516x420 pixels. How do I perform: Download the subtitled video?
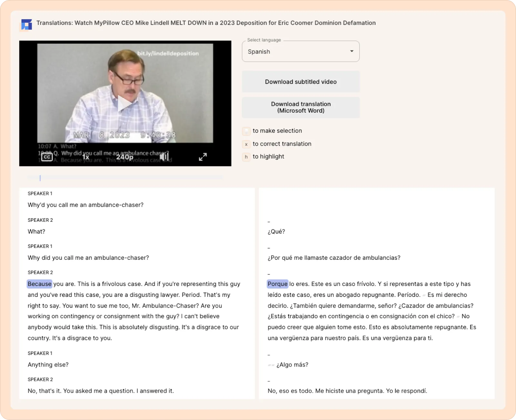coord(301,82)
